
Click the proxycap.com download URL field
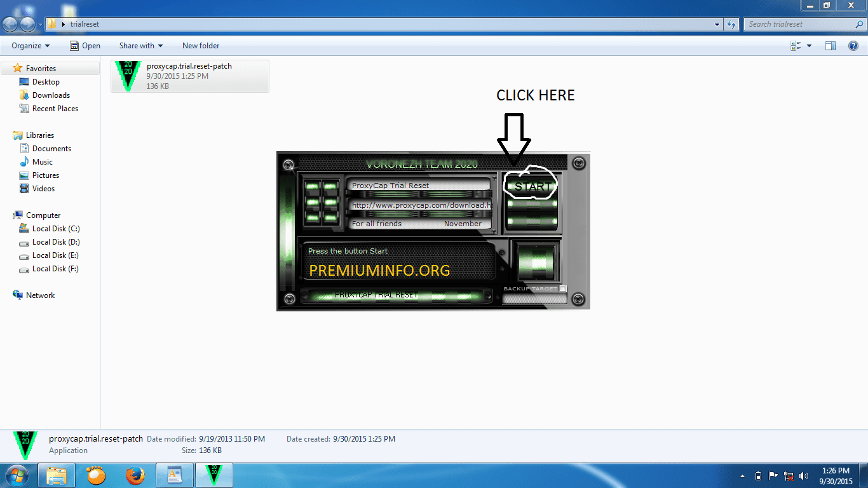click(x=420, y=205)
